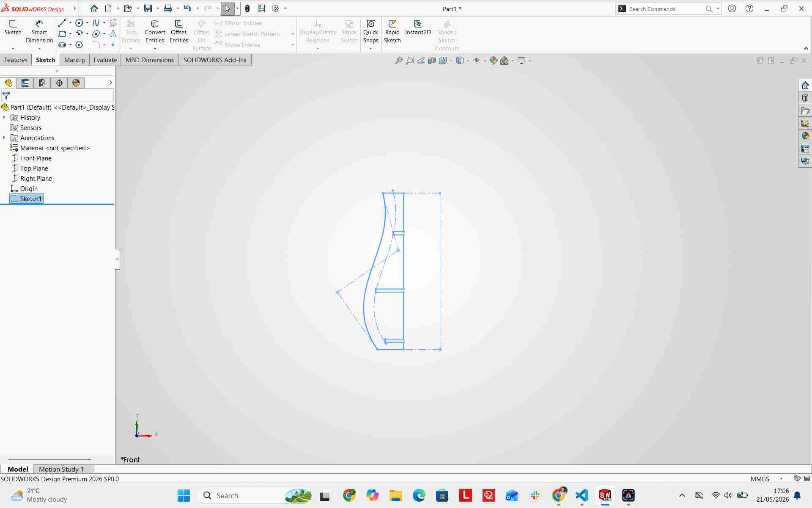Switch to the Evaluate tab

coord(105,60)
